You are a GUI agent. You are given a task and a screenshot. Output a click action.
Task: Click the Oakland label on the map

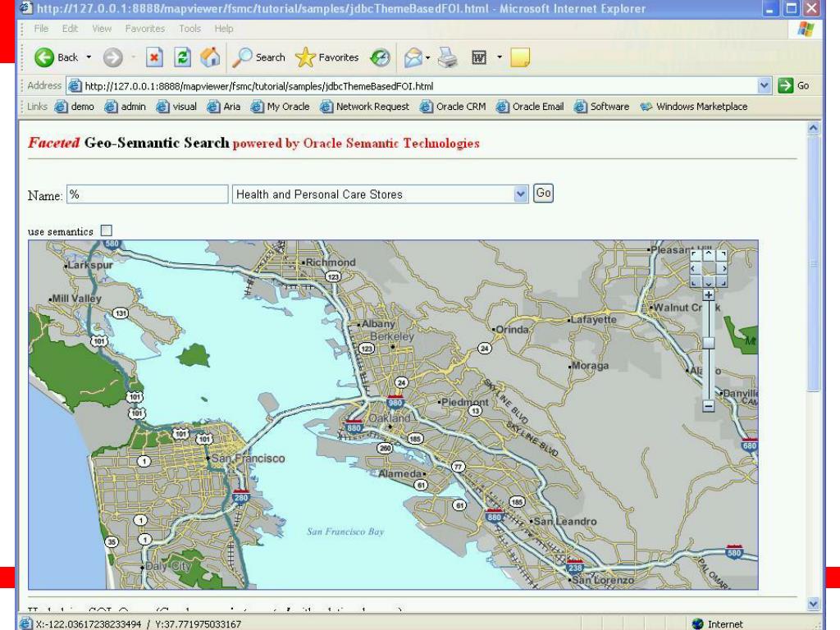coord(390,418)
